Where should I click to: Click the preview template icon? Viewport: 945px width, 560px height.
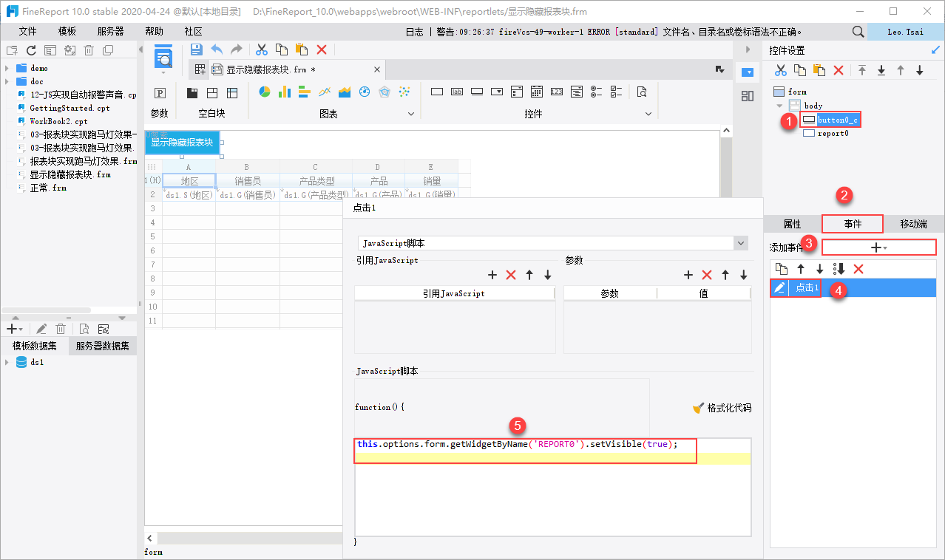163,58
